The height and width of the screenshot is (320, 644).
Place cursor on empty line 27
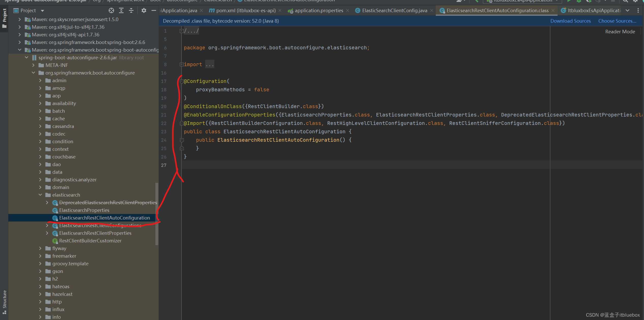[x=412, y=165]
